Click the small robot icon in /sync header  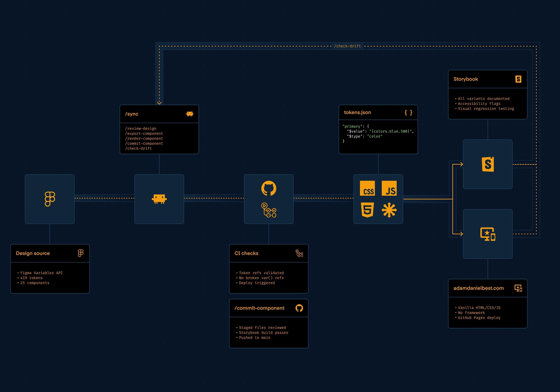pyautogui.click(x=190, y=114)
